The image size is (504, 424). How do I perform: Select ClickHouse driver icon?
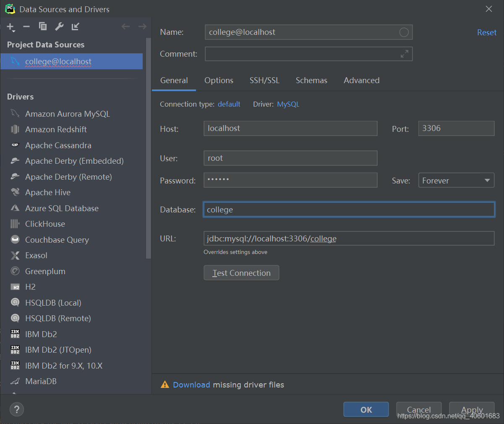tap(15, 224)
